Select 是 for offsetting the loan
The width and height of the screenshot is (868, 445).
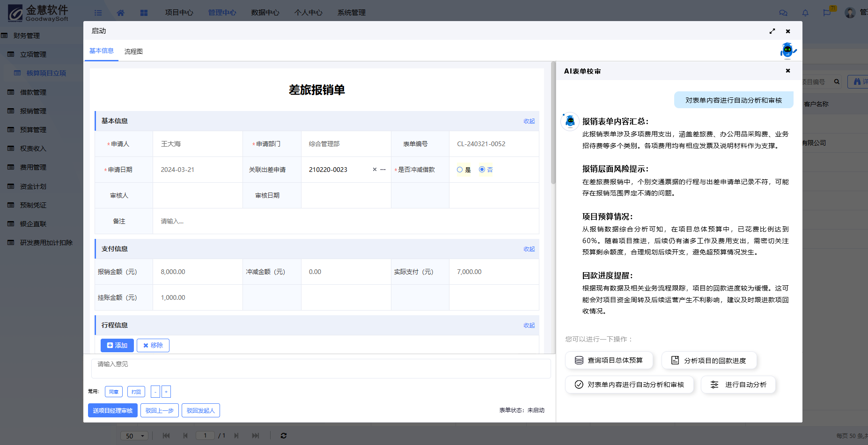pyautogui.click(x=460, y=170)
